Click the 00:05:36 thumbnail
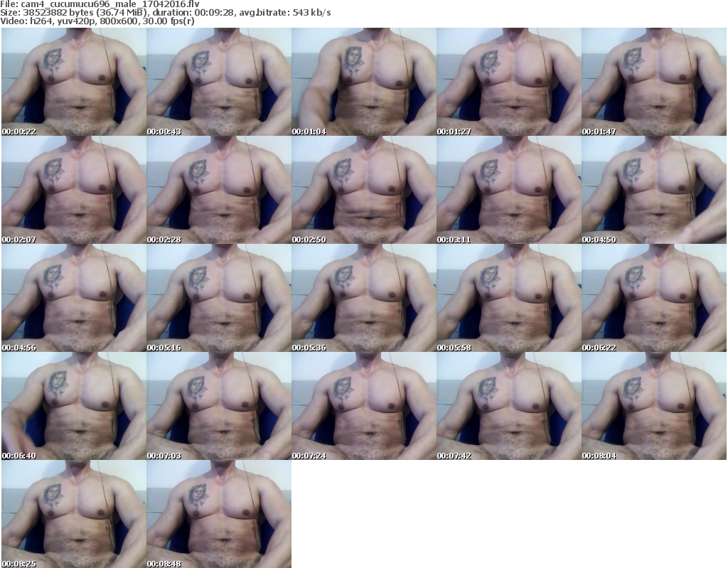728x568 pixels. point(364,298)
